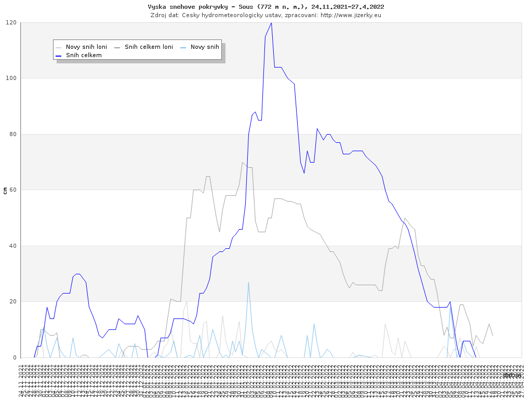Select the 'Snih celkem loni' legend label
532x399 pixels.
pos(149,47)
